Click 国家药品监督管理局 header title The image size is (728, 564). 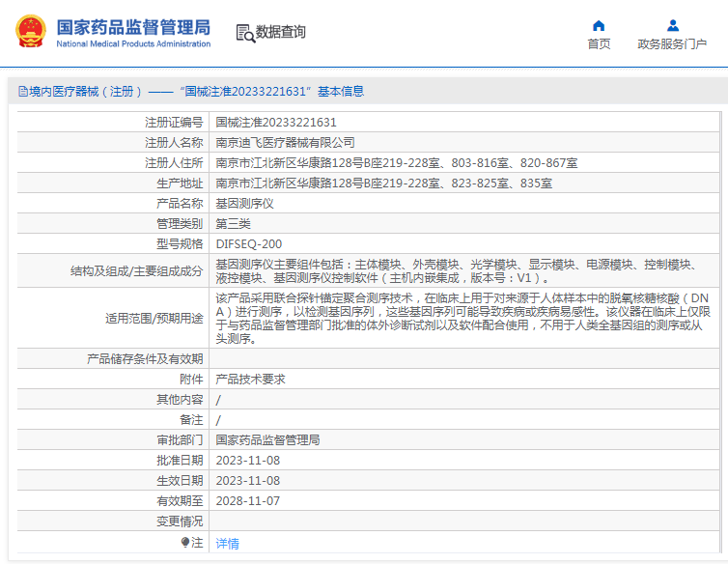[133, 27]
